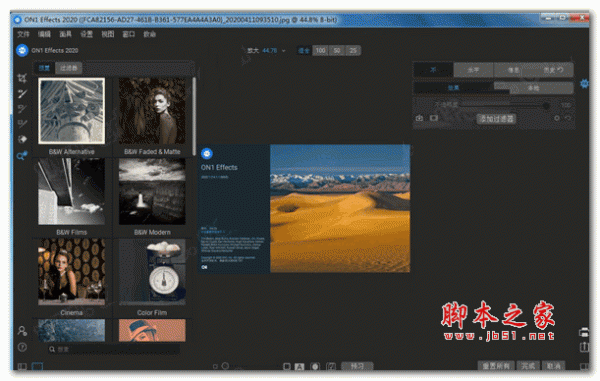Open the 面具 menu
This screenshot has width=600, height=381.
point(65,34)
